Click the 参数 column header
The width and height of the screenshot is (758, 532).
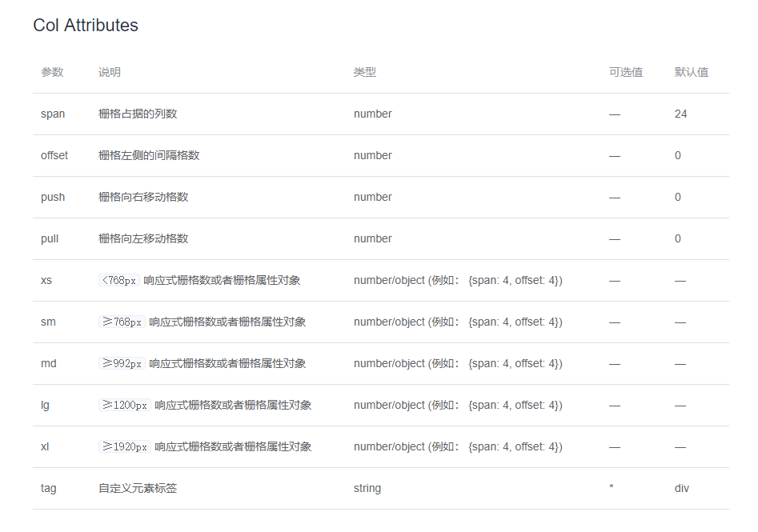point(52,72)
